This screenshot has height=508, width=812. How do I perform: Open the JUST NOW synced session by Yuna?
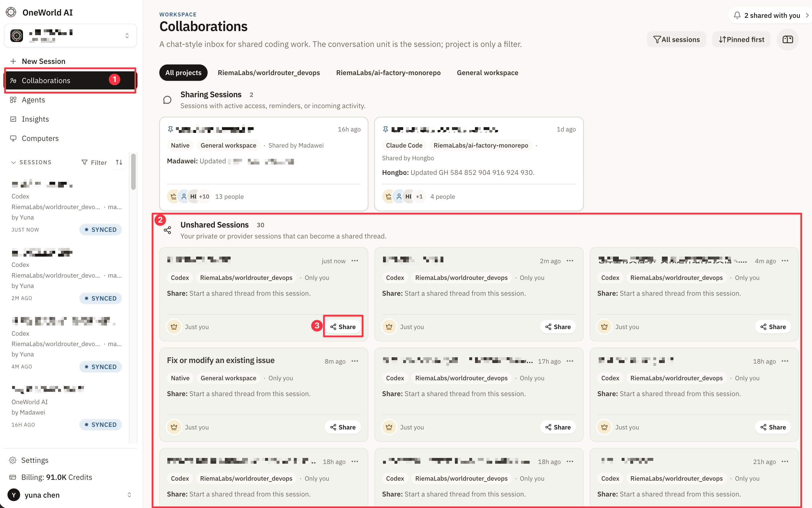(x=66, y=207)
